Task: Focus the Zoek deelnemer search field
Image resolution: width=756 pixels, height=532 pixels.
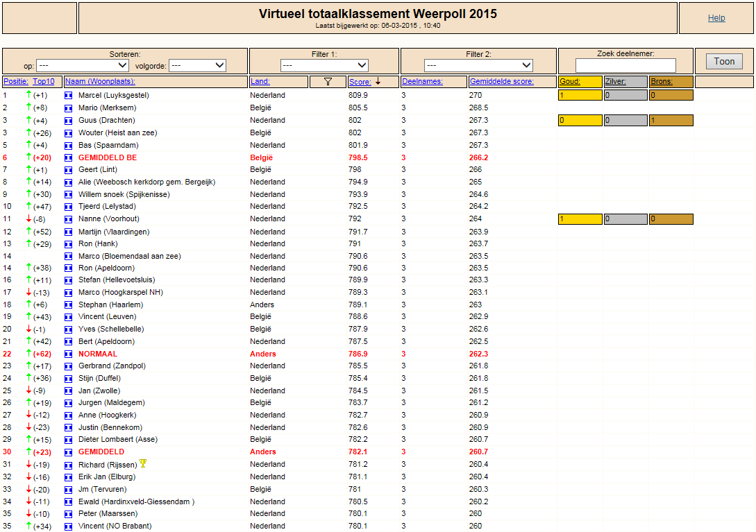Action: [x=625, y=65]
